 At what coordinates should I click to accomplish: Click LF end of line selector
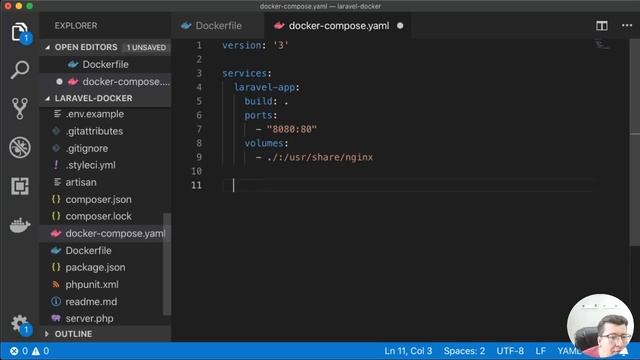point(540,351)
